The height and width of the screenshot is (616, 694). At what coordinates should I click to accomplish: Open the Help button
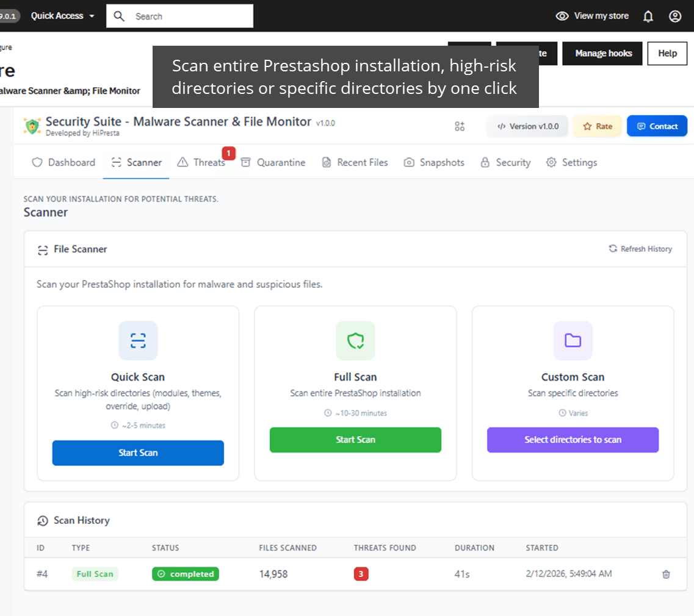[667, 54]
